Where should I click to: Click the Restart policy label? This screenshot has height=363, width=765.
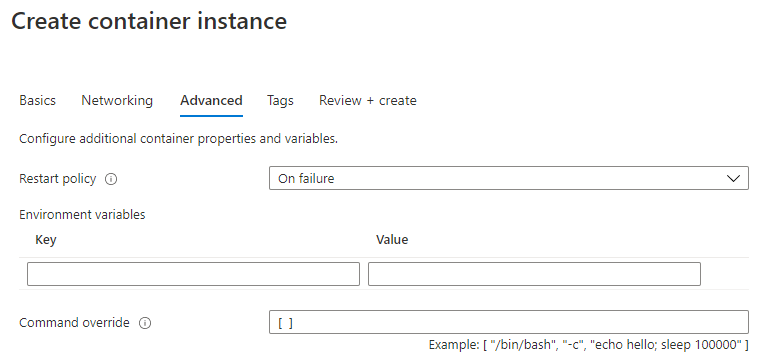[x=58, y=179]
